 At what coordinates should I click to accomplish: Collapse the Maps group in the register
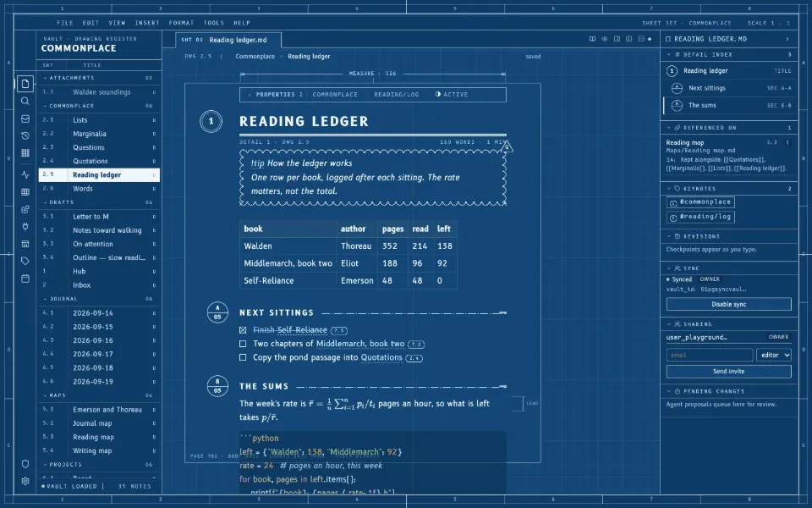[x=45, y=395]
